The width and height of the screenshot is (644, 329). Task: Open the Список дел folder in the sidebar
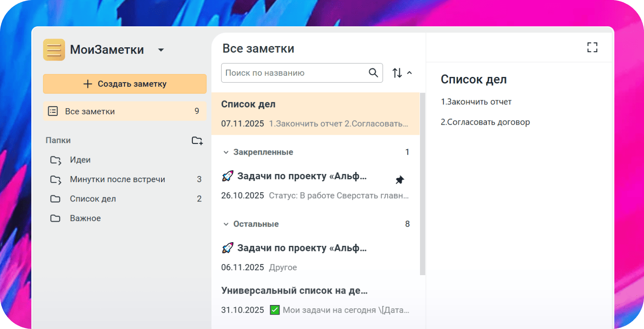point(93,199)
